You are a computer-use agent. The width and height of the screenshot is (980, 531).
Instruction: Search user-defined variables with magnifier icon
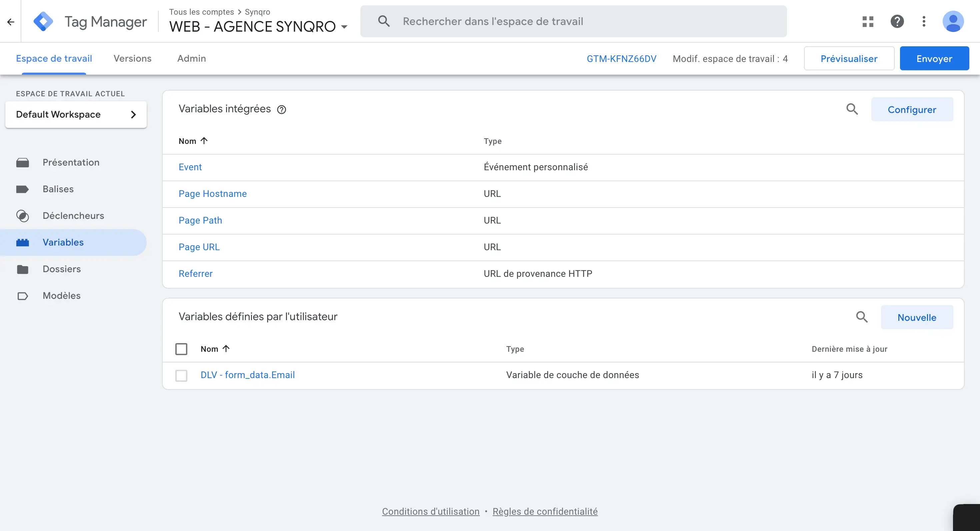click(862, 316)
